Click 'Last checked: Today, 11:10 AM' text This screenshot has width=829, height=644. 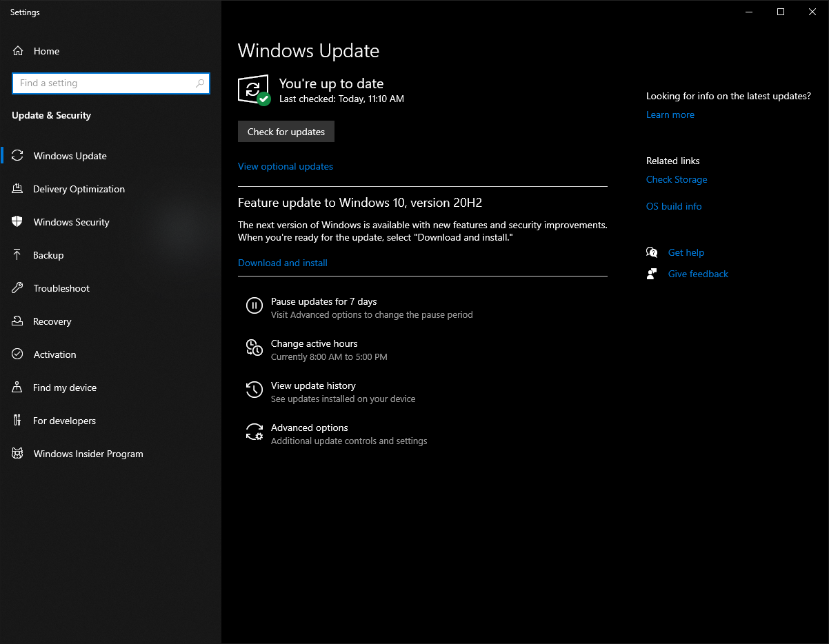tap(341, 99)
